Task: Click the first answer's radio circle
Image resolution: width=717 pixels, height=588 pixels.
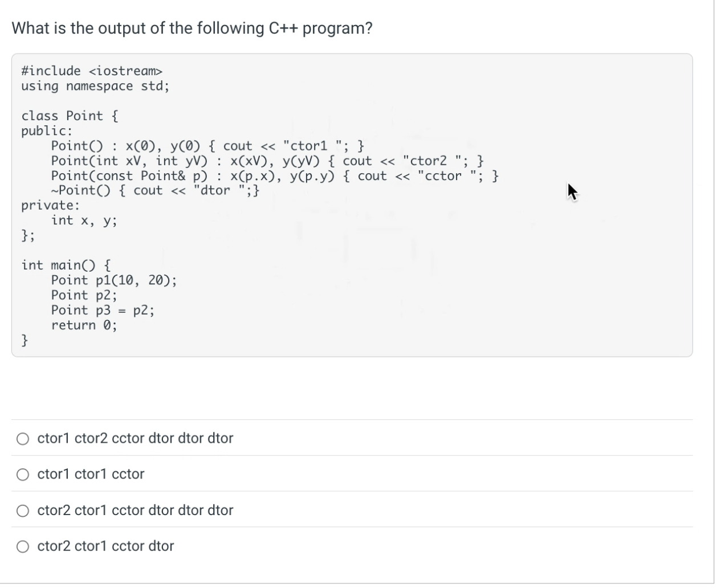Action: [23, 439]
